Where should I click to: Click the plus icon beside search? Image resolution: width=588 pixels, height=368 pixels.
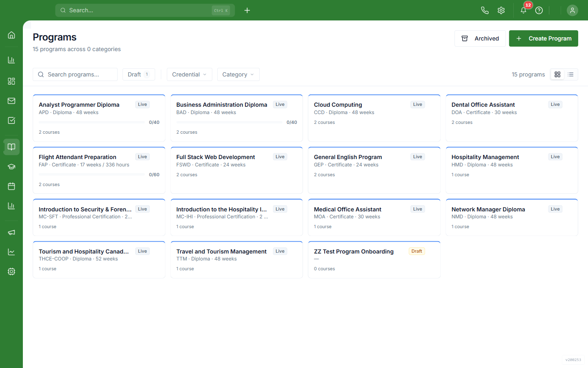[x=247, y=11]
